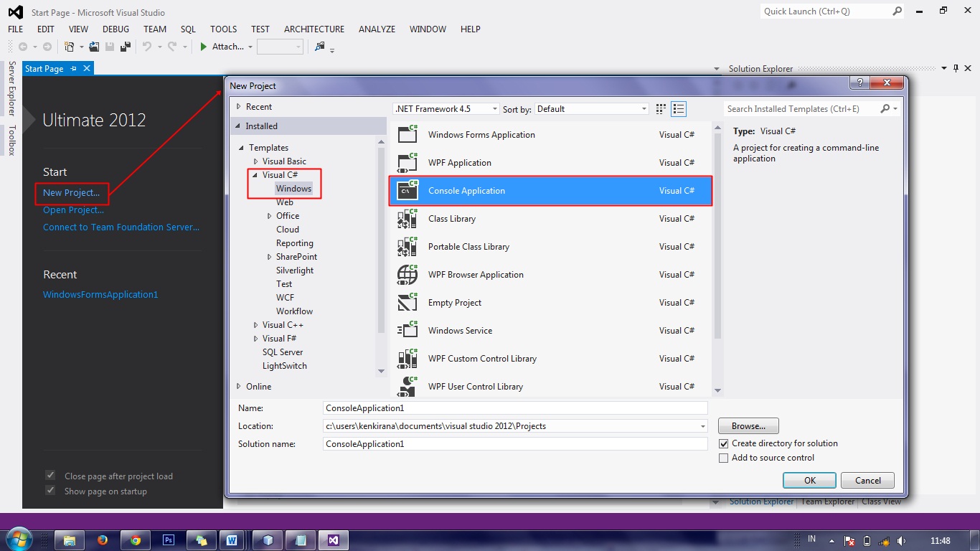Image resolution: width=980 pixels, height=551 pixels.
Task: Open the Location path dropdown
Action: (703, 426)
